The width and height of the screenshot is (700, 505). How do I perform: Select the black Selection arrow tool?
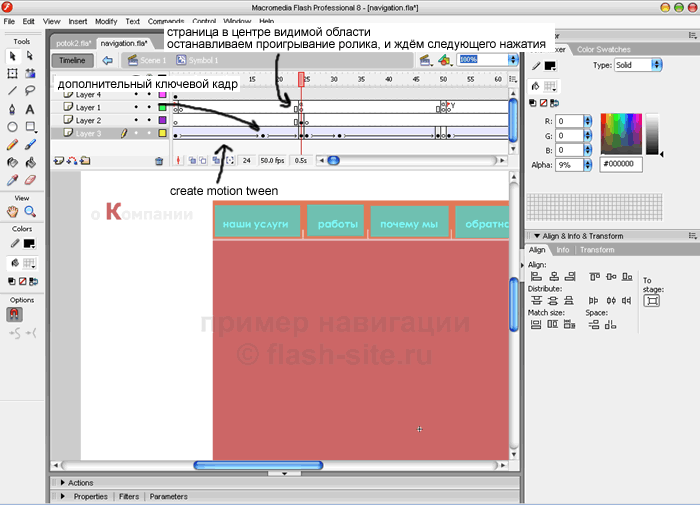tap(12, 56)
